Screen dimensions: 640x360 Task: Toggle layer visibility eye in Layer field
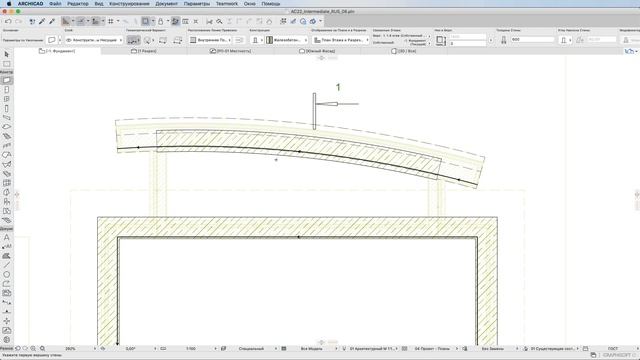69,40
